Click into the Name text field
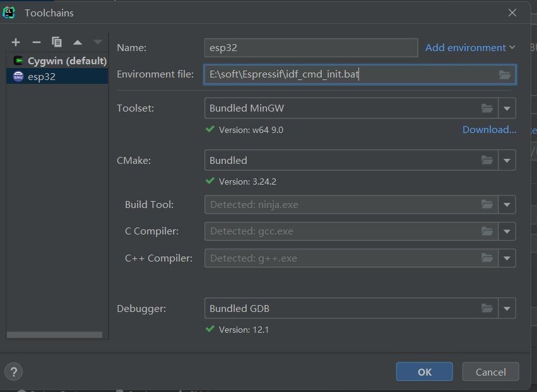 311,48
